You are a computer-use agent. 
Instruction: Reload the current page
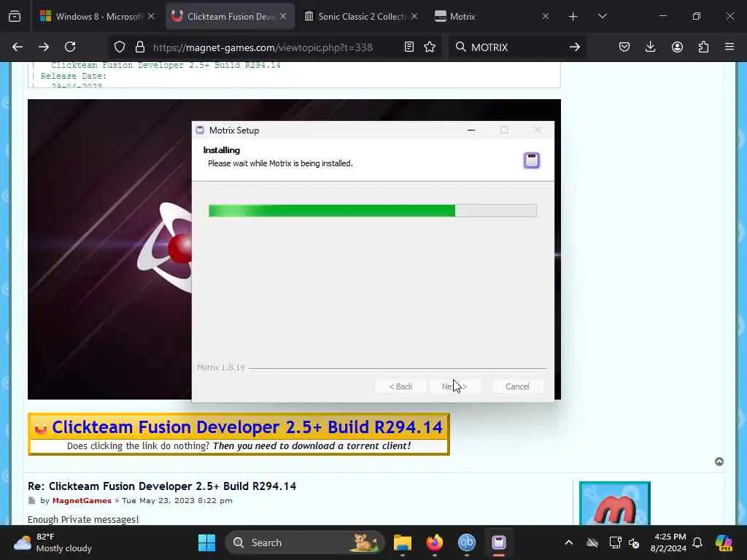[70, 47]
